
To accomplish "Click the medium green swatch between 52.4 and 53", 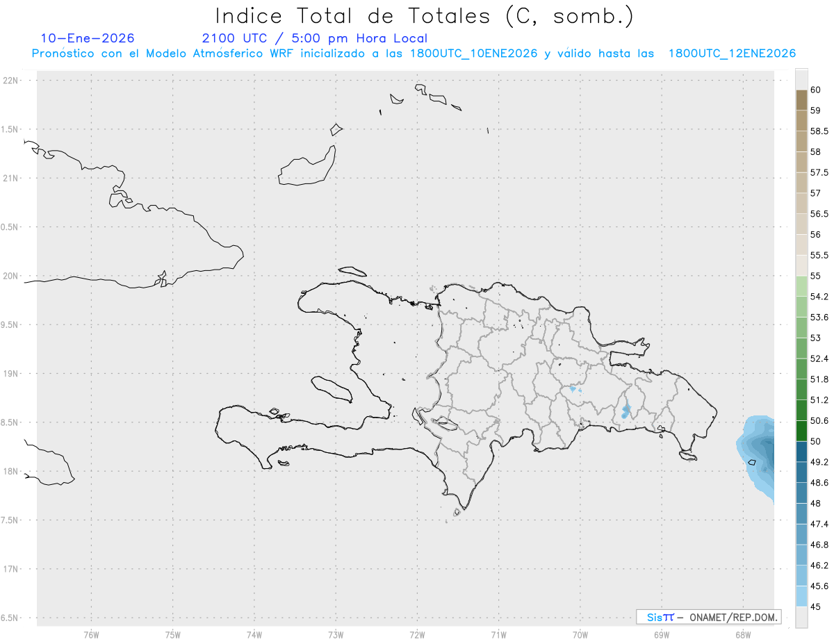I will (x=801, y=348).
